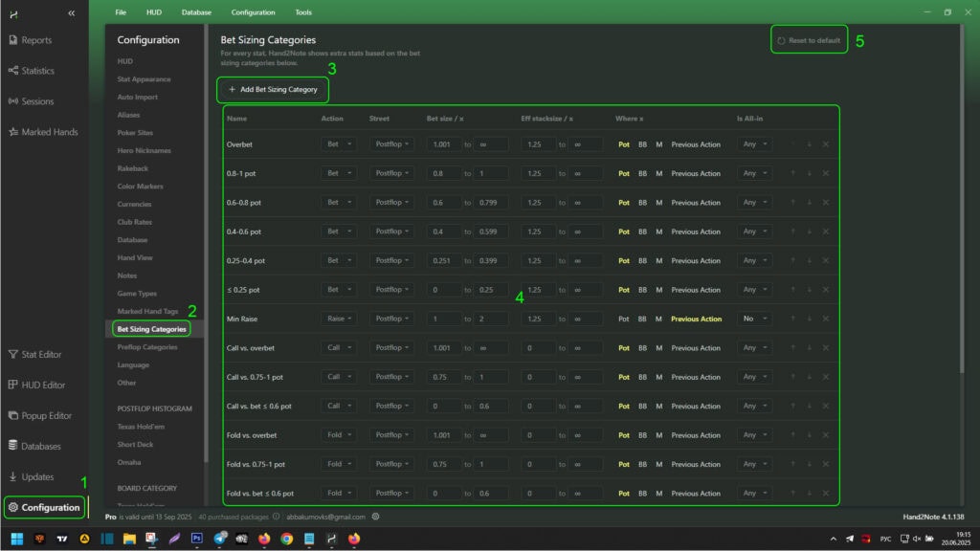980x551 pixels.
Task: Move the 0.6-0.8 pot row down
Action: pyautogui.click(x=809, y=203)
